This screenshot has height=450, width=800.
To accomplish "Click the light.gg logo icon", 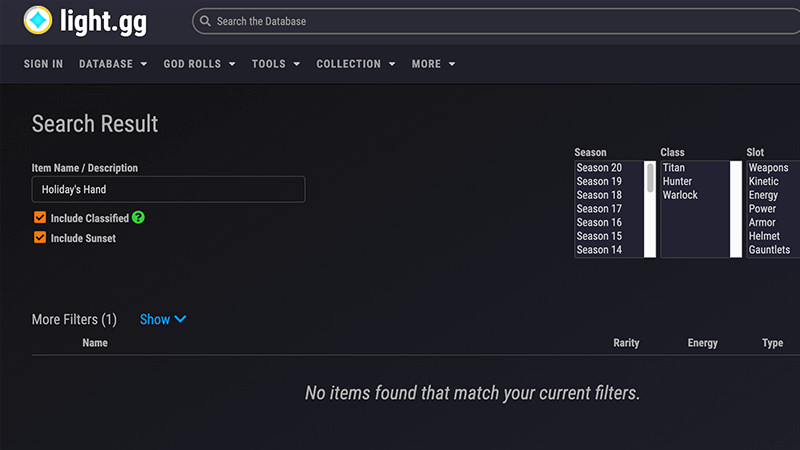I will point(37,20).
